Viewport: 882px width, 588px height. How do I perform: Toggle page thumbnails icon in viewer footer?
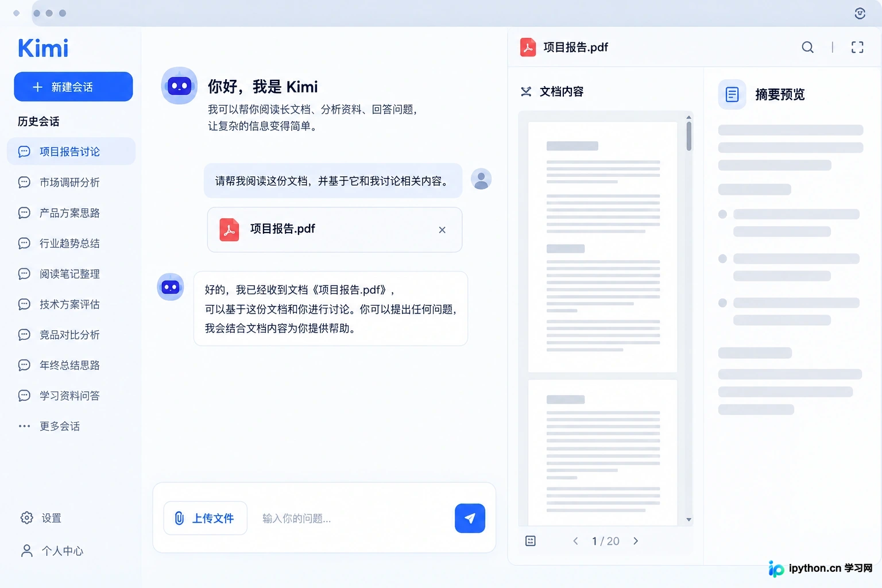click(531, 541)
